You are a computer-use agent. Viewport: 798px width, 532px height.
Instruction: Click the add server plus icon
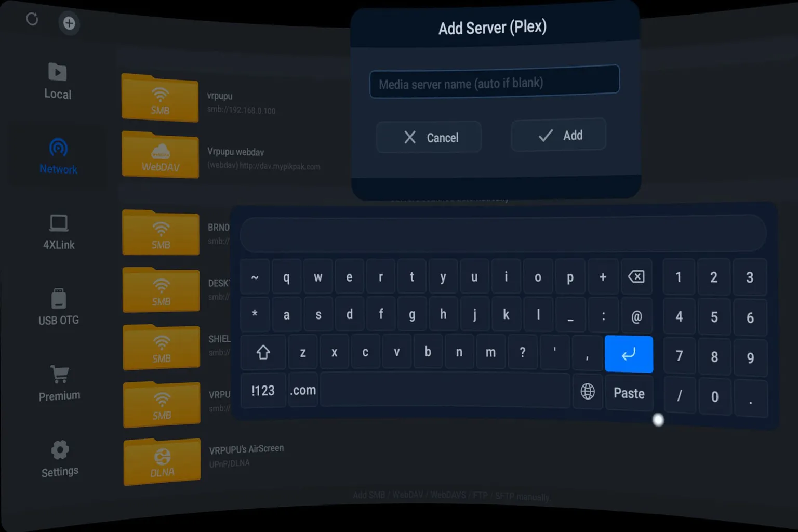[x=69, y=23]
